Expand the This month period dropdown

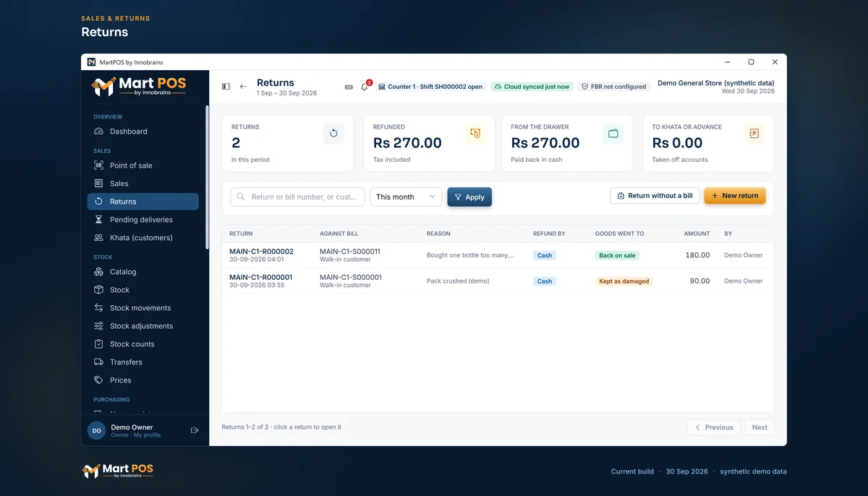[406, 197]
